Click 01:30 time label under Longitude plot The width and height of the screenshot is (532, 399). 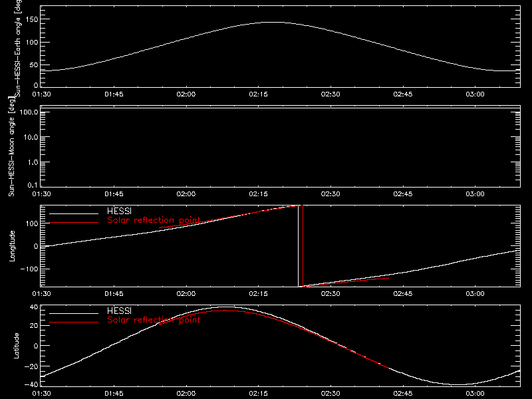point(41,294)
